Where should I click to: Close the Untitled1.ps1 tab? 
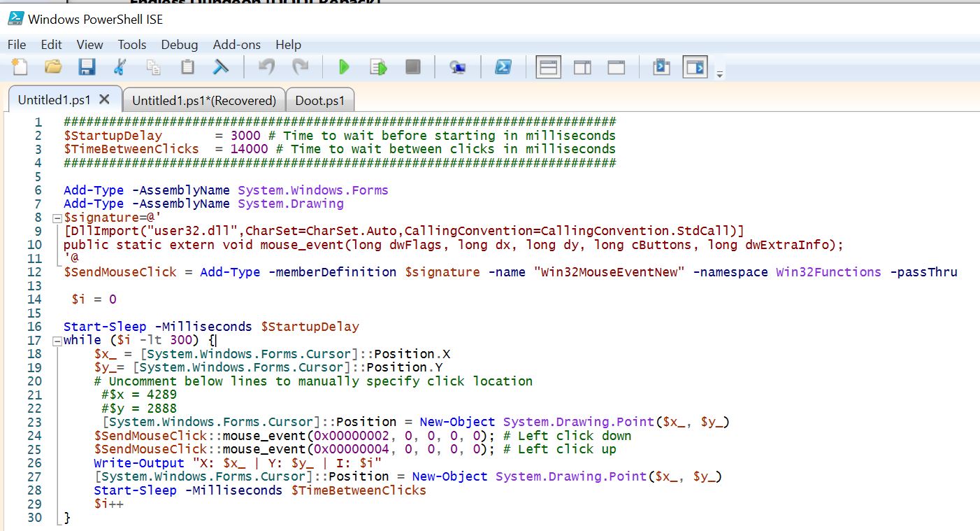pyautogui.click(x=104, y=99)
